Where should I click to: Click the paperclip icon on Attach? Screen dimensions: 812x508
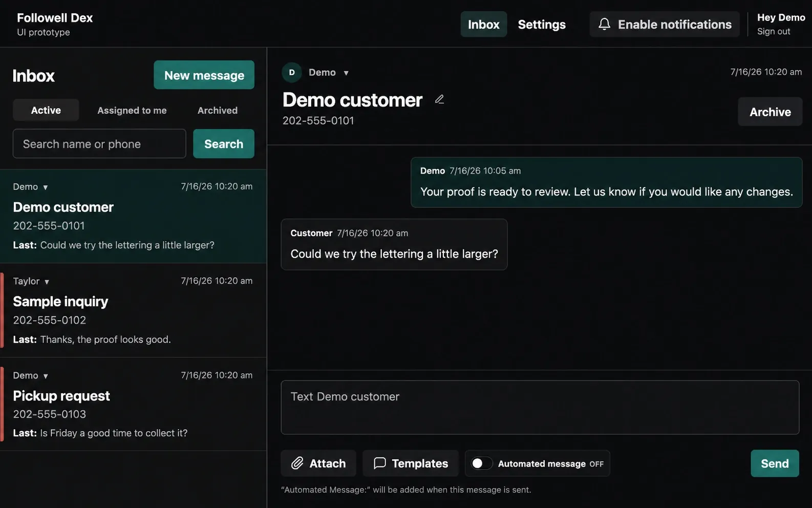(297, 463)
